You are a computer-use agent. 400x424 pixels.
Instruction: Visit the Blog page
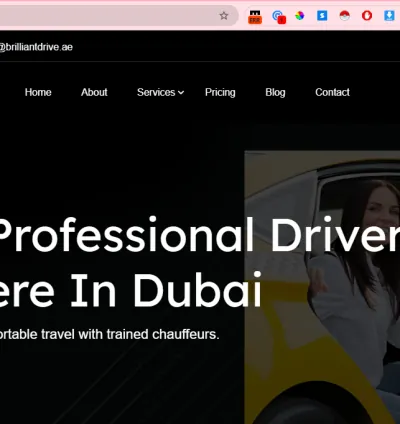(x=275, y=92)
